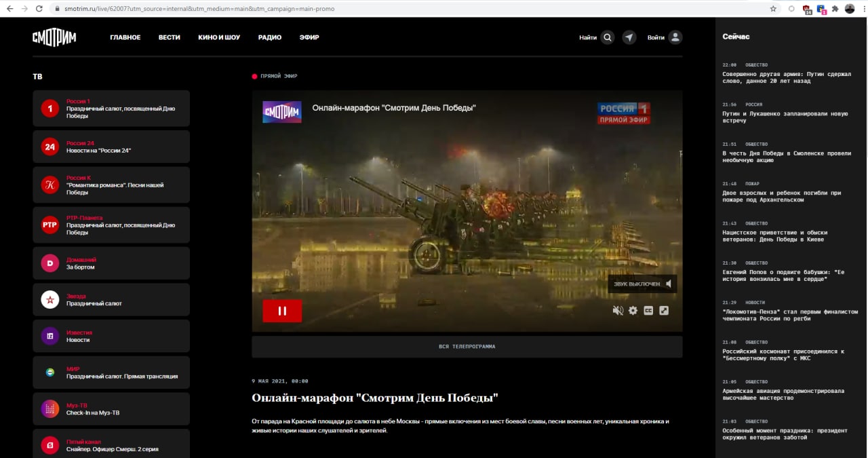Click 'Снайпер. Офицер Смерш' program text

[x=113, y=449]
